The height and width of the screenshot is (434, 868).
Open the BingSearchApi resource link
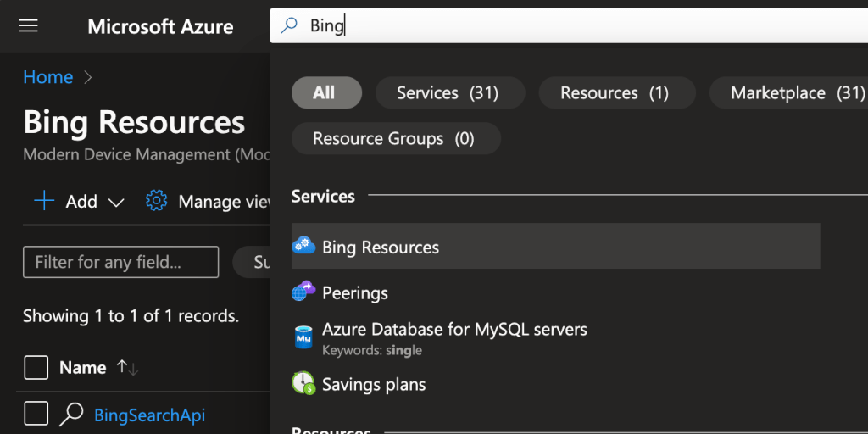pyautogui.click(x=149, y=415)
